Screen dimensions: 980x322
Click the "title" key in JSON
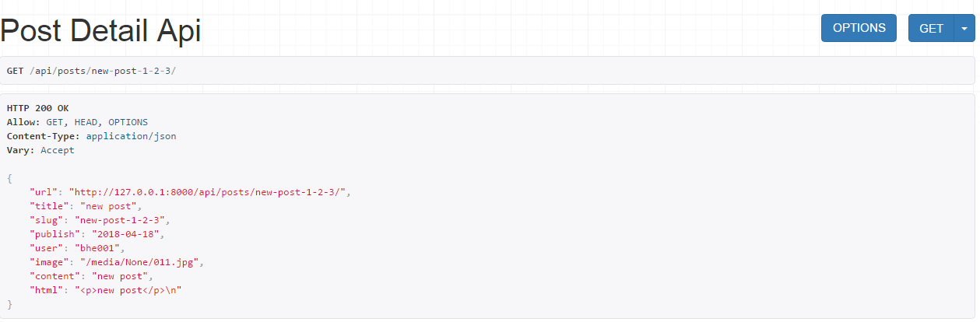47,206
